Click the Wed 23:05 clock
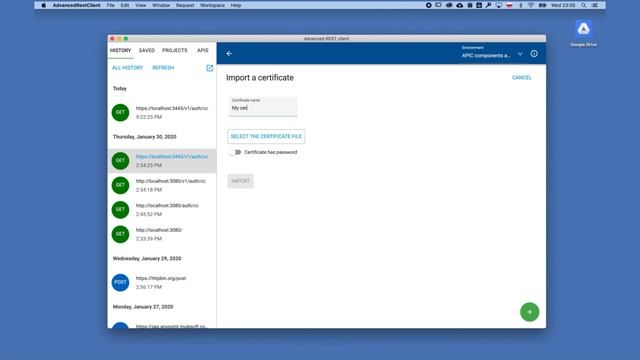The image size is (640, 360). point(563,5)
